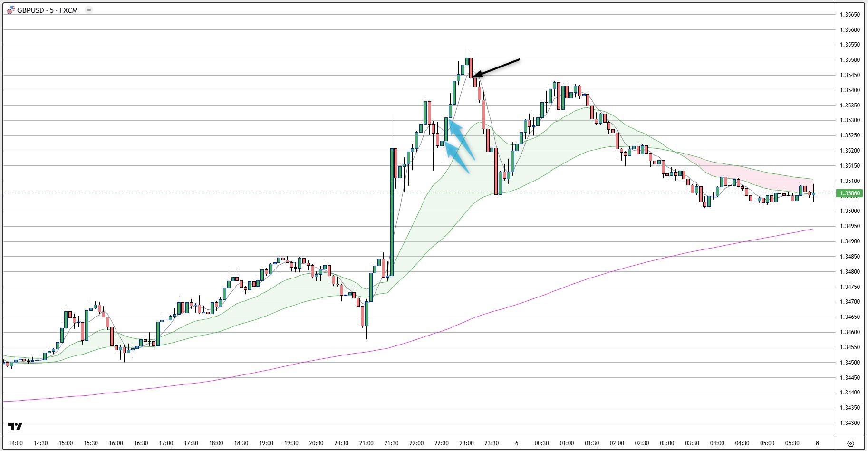Click the 21:00 label on the time axis

tap(366, 443)
